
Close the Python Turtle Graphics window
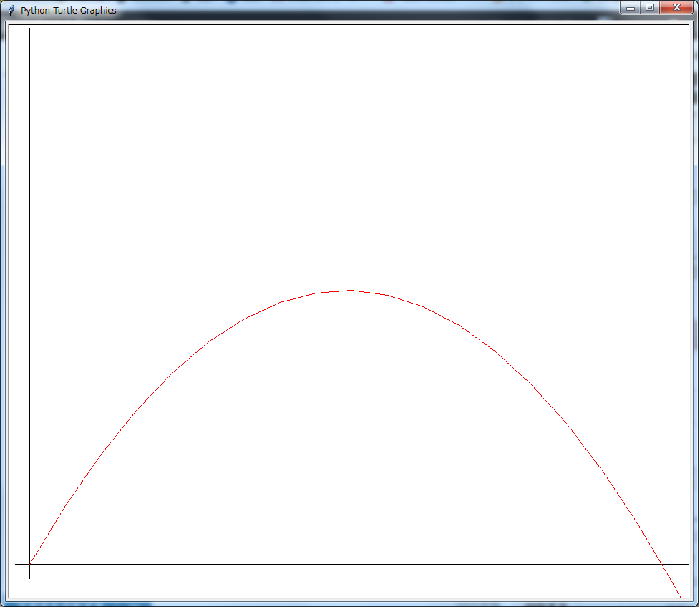tap(676, 8)
